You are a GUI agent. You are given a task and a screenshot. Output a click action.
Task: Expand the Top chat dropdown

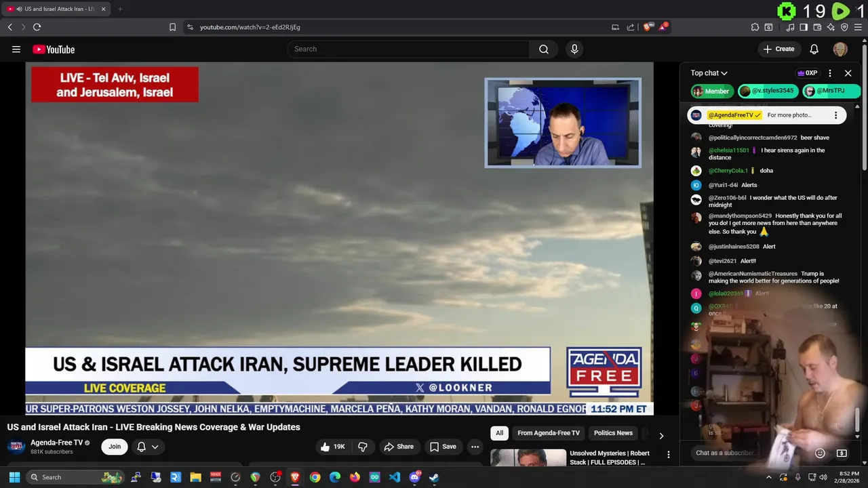[709, 73]
